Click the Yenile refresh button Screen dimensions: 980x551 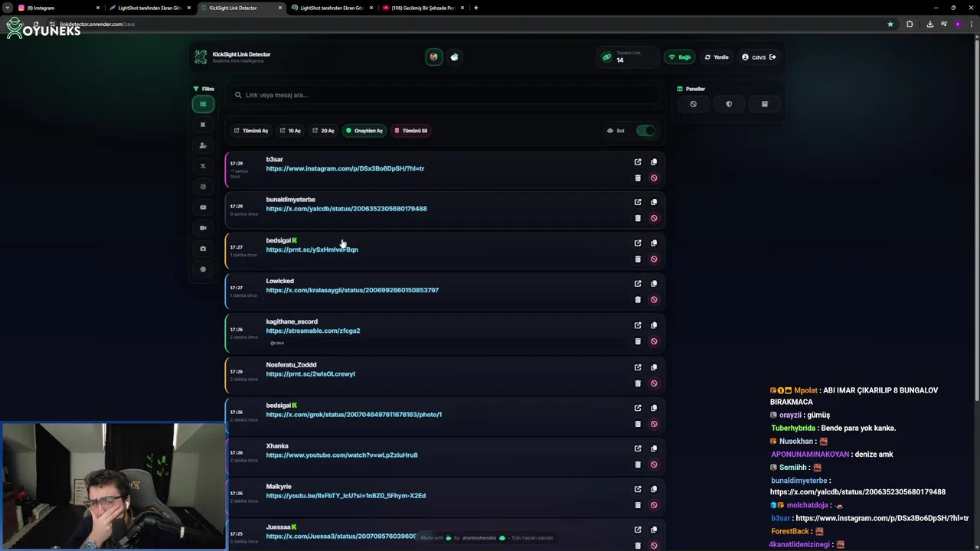coord(717,57)
